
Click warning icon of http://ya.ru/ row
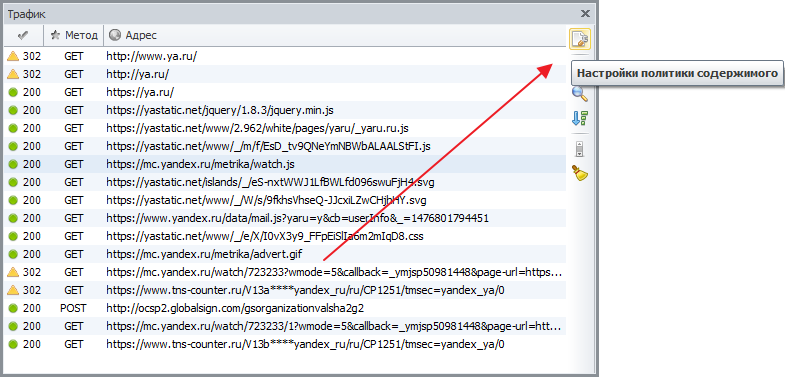[13, 74]
